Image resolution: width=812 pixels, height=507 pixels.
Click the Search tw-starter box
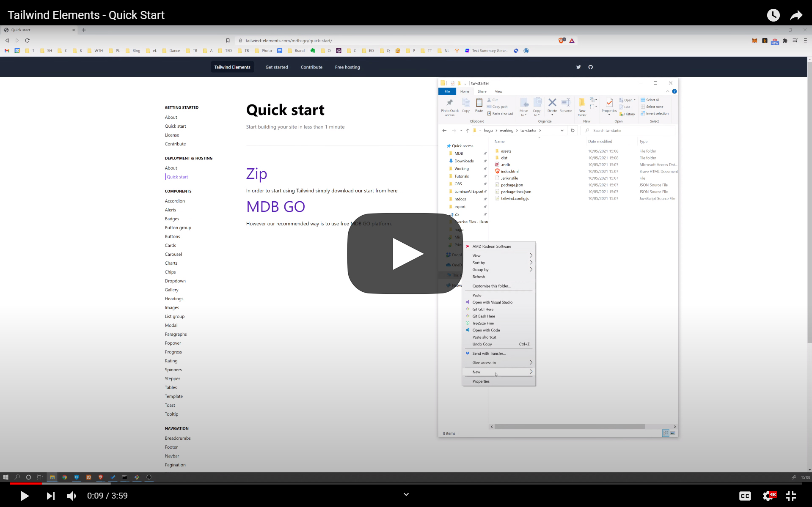(x=628, y=131)
